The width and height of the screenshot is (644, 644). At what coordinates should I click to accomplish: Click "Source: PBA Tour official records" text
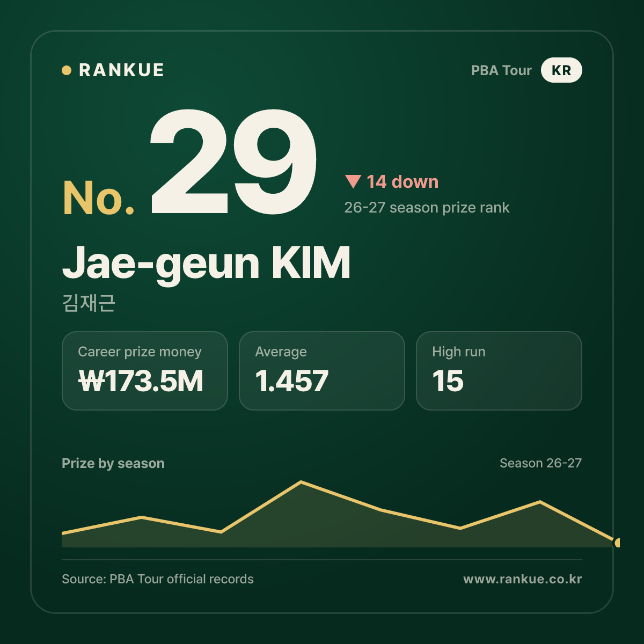tap(158, 579)
